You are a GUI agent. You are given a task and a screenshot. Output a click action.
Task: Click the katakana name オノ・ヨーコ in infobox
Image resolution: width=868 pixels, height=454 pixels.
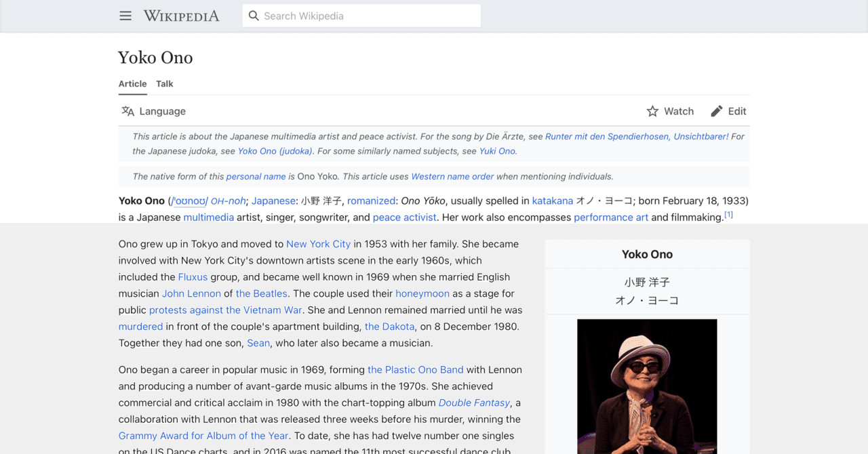pyautogui.click(x=647, y=300)
